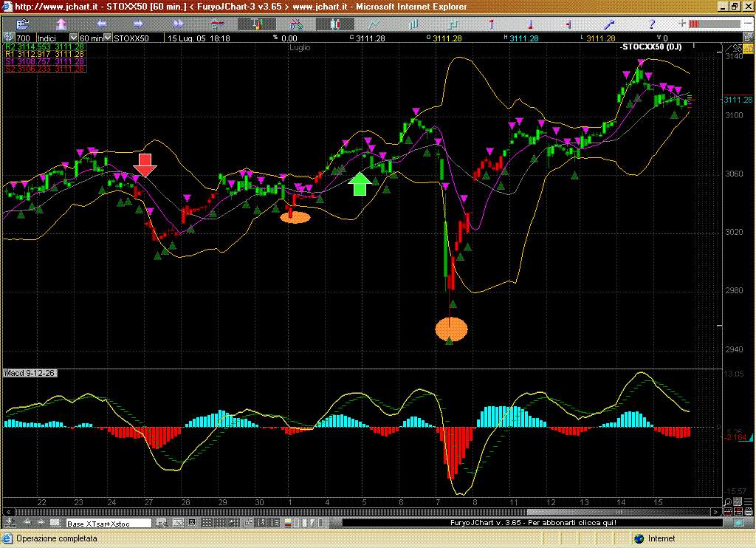
Task: Go back with the left arrow icon
Action: tap(101, 24)
